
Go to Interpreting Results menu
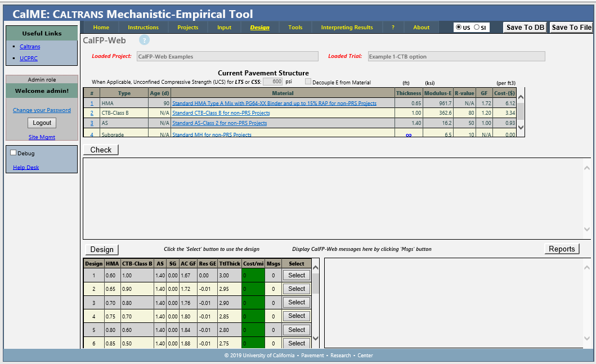point(347,28)
